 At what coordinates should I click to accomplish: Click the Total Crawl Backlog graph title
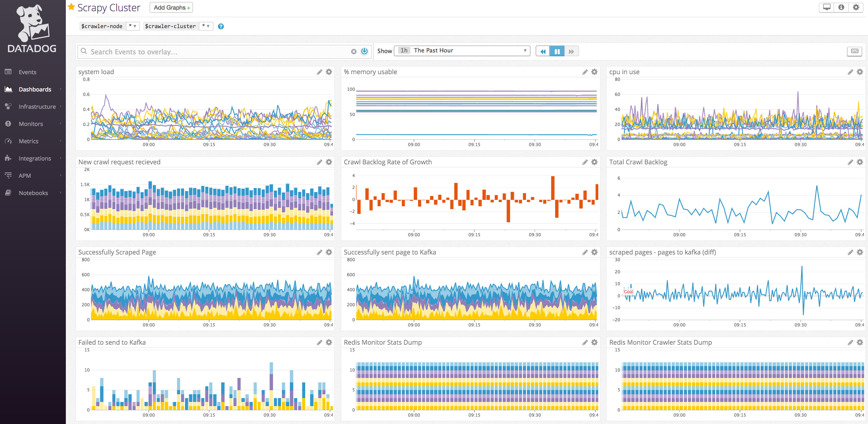click(x=638, y=162)
